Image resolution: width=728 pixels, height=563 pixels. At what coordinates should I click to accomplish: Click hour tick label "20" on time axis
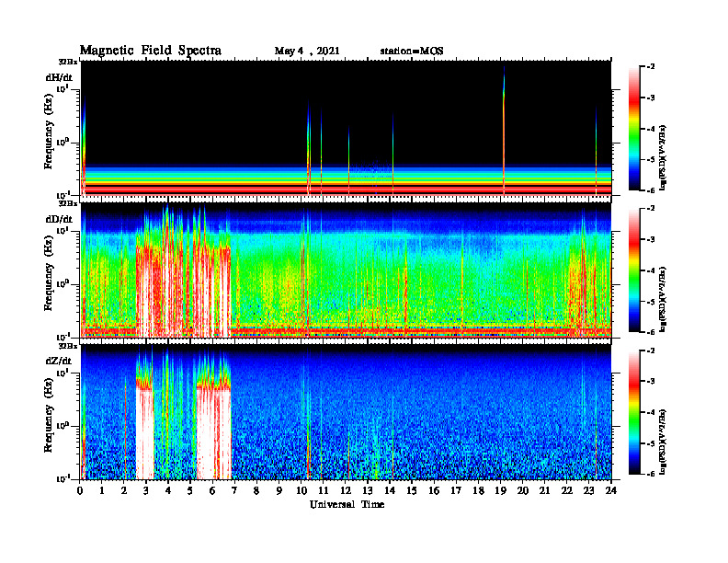pos(523,490)
